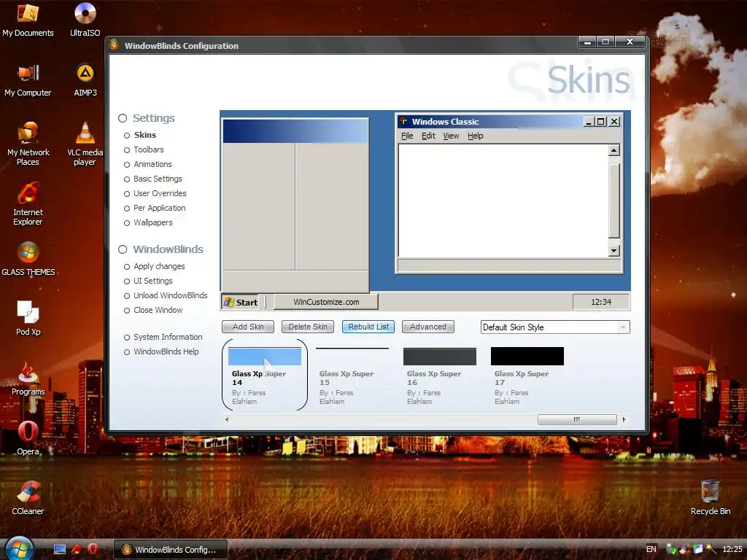Select the Toolbars settings option
The width and height of the screenshot is (747, 560).
[149, 149]
